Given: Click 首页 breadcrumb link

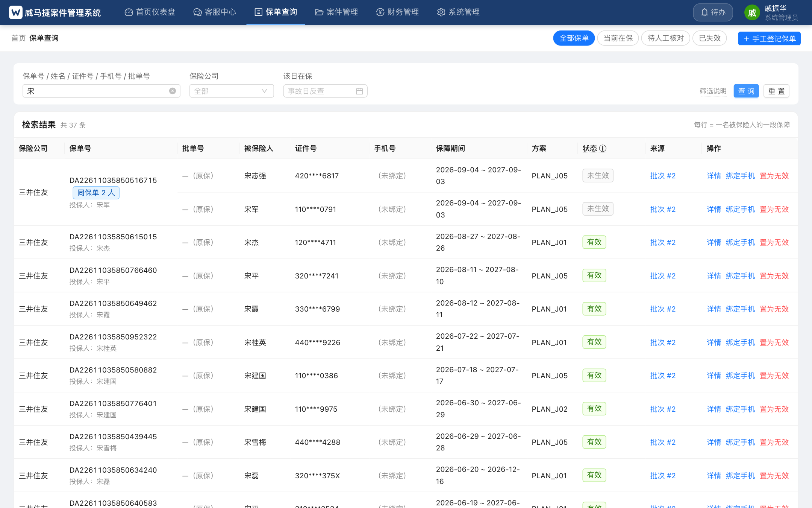Looking at the screenshot, I should [x=18, y=38].
